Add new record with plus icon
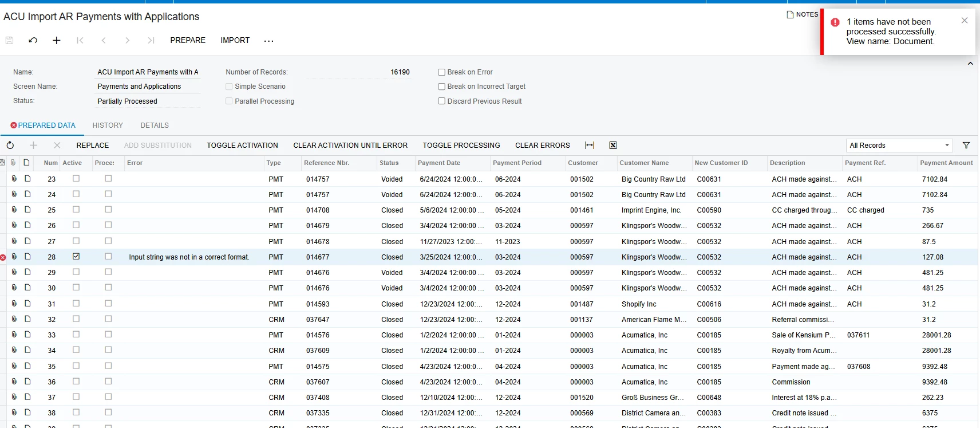Viewport: 980px width, 428px height. click(57, 40)
